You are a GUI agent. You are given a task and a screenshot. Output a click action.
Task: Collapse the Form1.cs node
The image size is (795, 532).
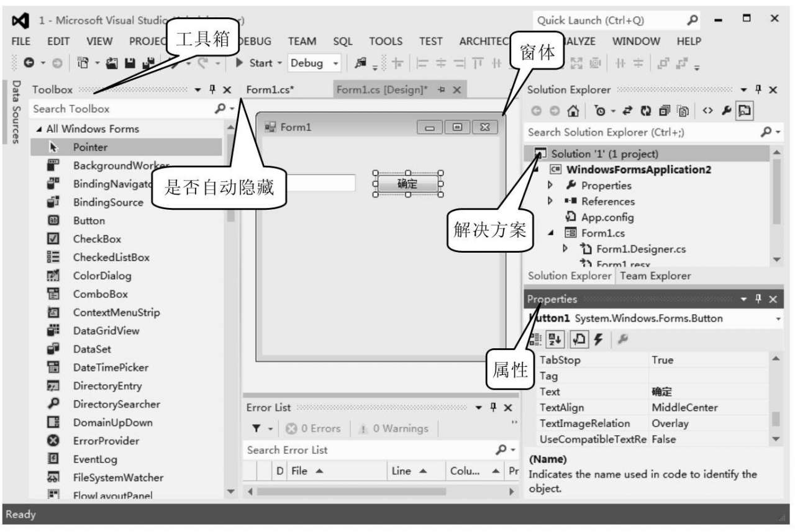[x=550, y=233]
